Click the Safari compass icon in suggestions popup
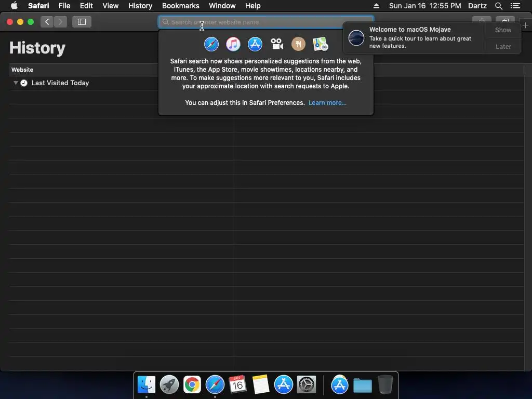The width and height of the screenshot is (532, 399). 211,44
